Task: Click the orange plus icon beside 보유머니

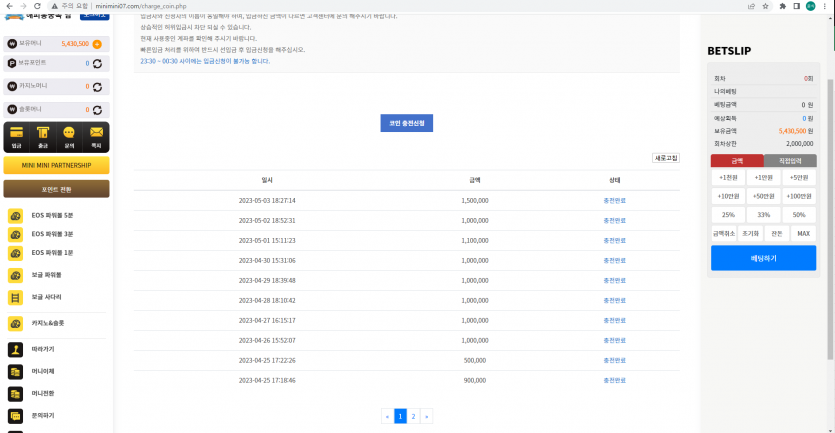Action: pyautogui.click(x=97, y=44)
